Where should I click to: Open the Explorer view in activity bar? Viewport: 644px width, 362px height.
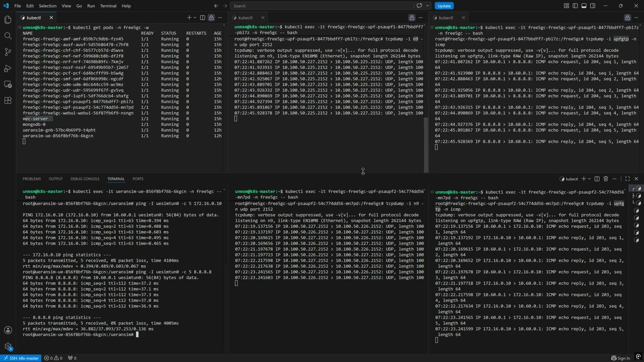[x=8, y=20]
